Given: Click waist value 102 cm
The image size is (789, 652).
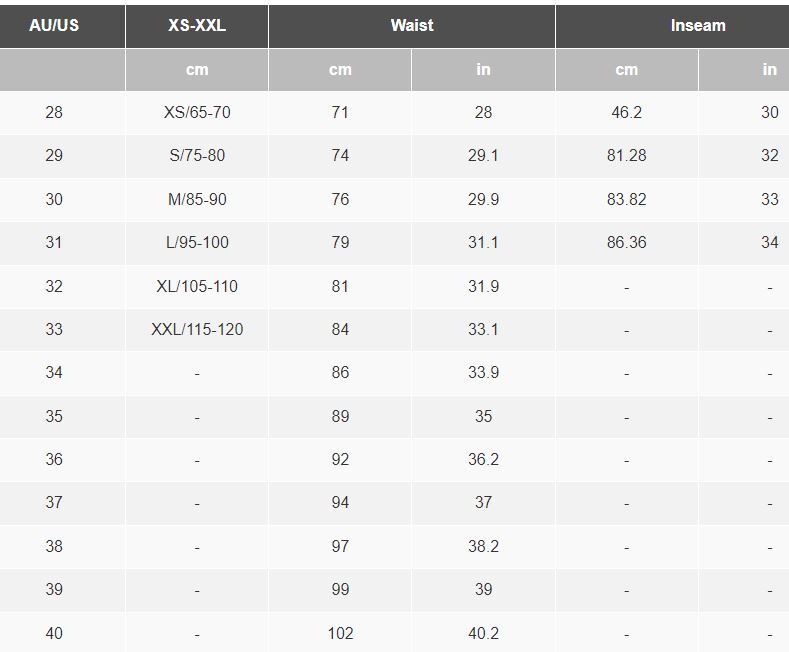Looking at the screenshot, I should tap(340, 633).
